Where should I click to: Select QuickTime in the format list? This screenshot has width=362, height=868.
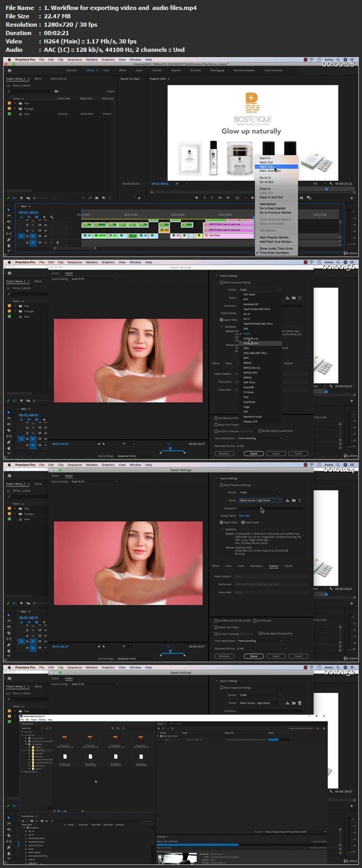click(x=261, y=402)
